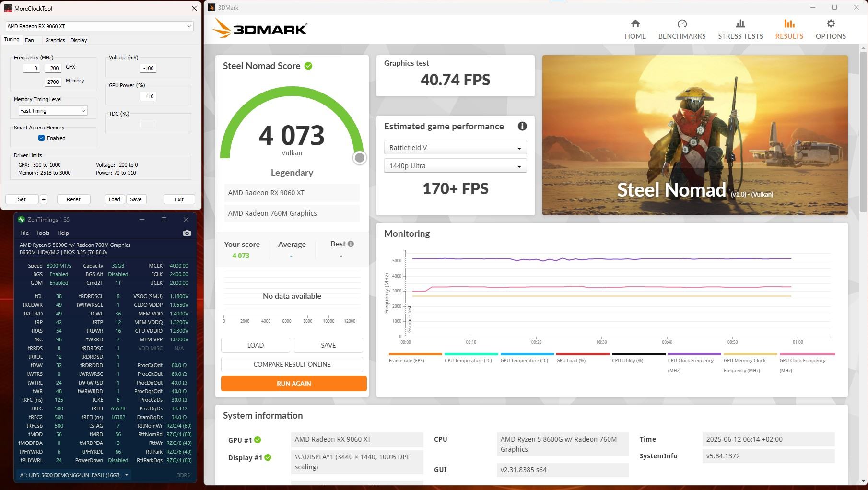Toggle GPU Clock Frequency legend in Monitoring

click(807, 362)
